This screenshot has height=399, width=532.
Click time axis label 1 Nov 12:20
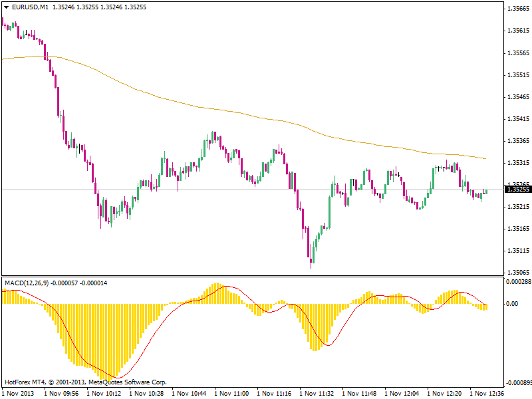tap(444, 394)
